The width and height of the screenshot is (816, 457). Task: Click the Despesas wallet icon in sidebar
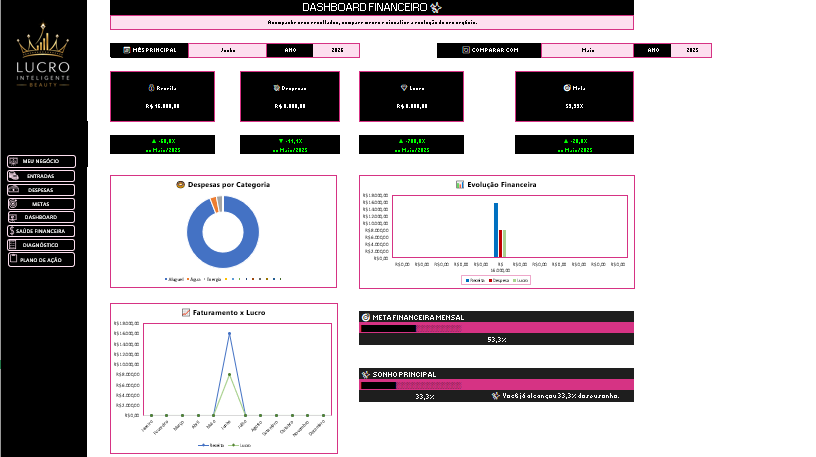(14, 189)
